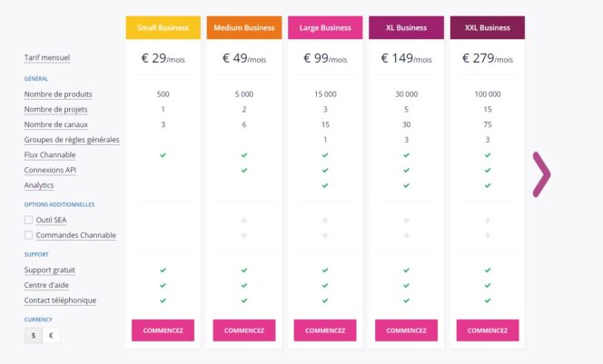
Task: Click plus icon for Outil SEA in XL Business
Action: (406, 221)
